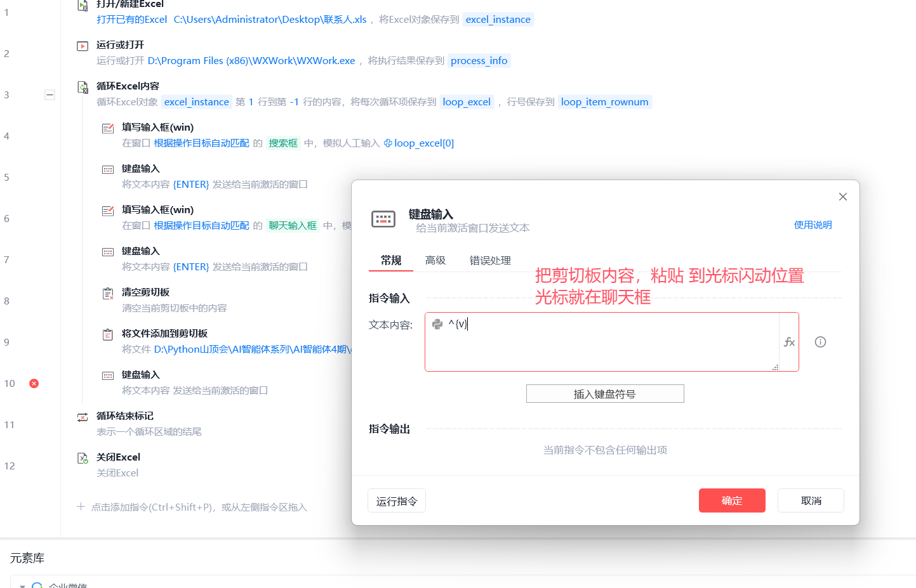This screenshot has width=916, height=588.
Task: Click the step 7 键盘输入 keyboard icon
Action: click(x=108, y=252)
